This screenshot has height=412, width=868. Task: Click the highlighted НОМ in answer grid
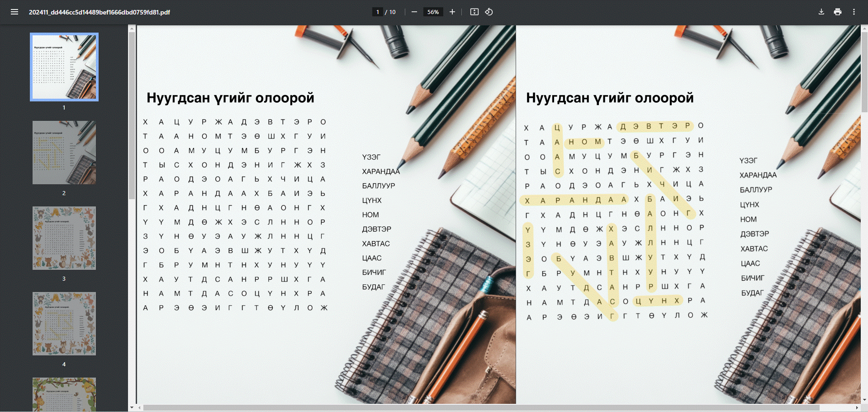pyautogui.click(x=584, y=142)
